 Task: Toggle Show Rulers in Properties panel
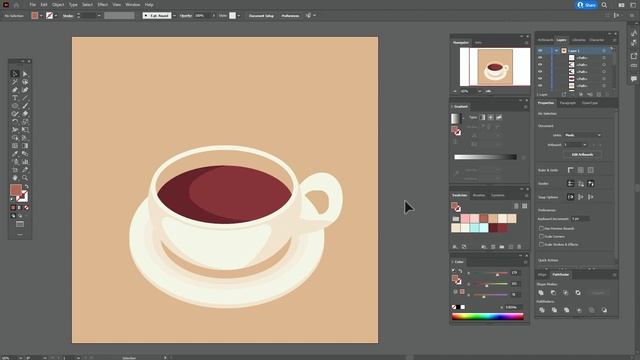coord(571,170)
